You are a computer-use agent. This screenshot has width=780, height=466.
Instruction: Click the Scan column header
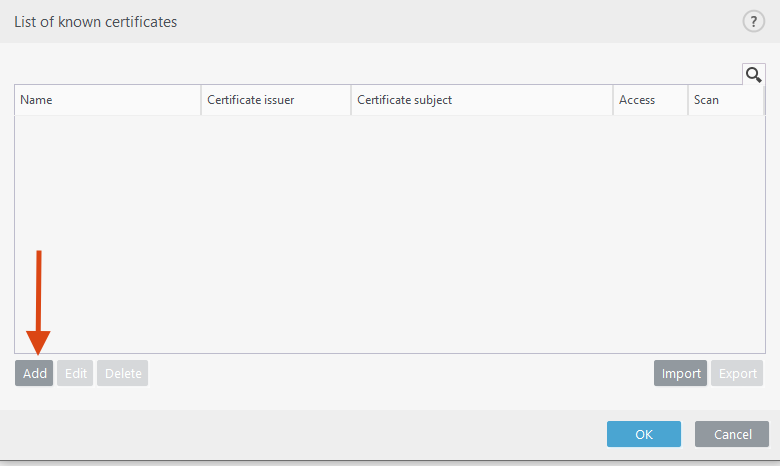click(725, 100)
